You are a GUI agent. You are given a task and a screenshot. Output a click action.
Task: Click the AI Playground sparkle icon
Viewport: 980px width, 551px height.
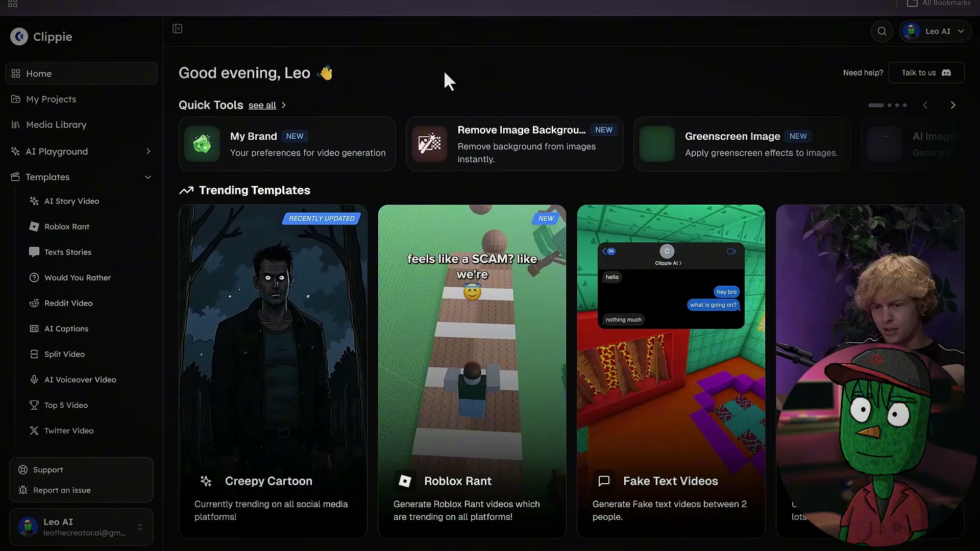point(15,152)
